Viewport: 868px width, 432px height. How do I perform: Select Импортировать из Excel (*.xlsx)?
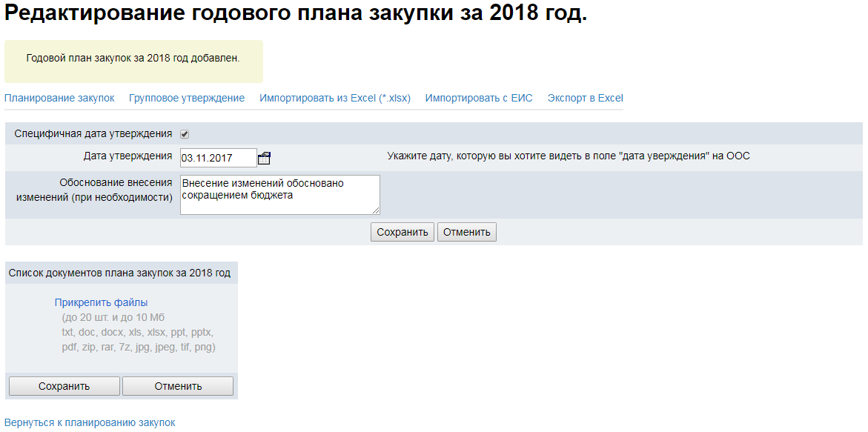tap(335, 99)
